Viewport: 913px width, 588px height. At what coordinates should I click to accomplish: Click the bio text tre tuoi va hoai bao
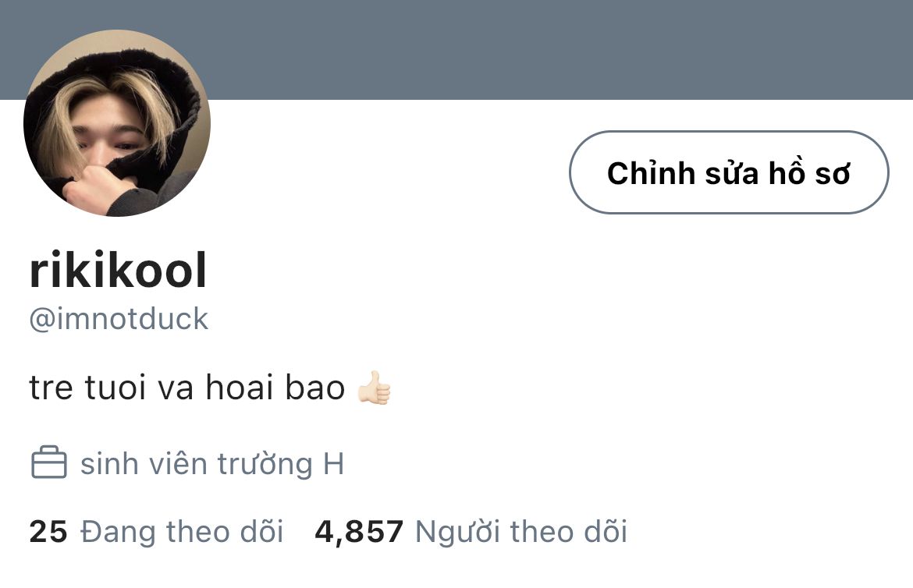187,388
